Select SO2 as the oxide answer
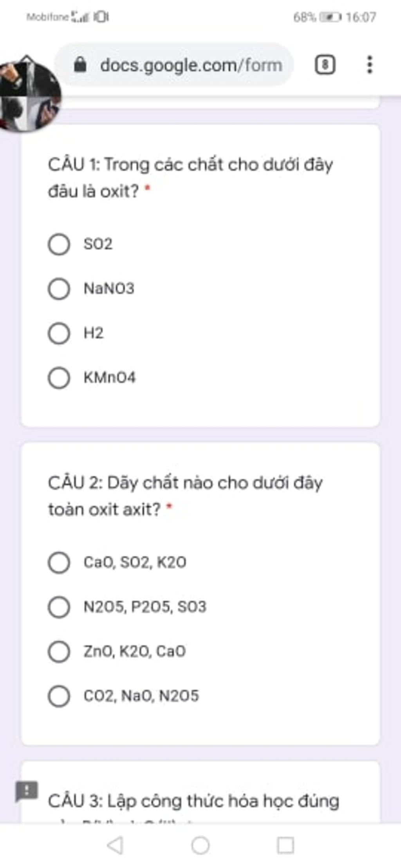This screenshot has width=401, height=868. tap(59, 244)
